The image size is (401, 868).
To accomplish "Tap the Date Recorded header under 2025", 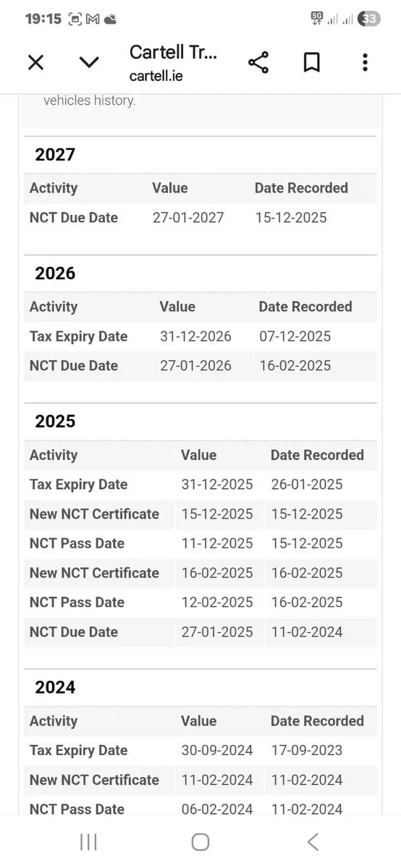I will pos(317,455).
